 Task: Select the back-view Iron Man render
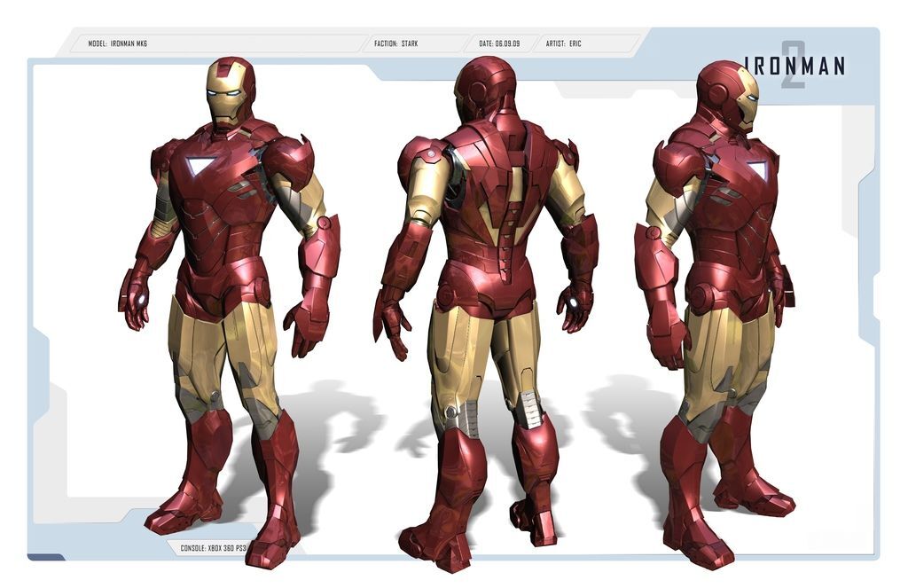coord(485,315)
